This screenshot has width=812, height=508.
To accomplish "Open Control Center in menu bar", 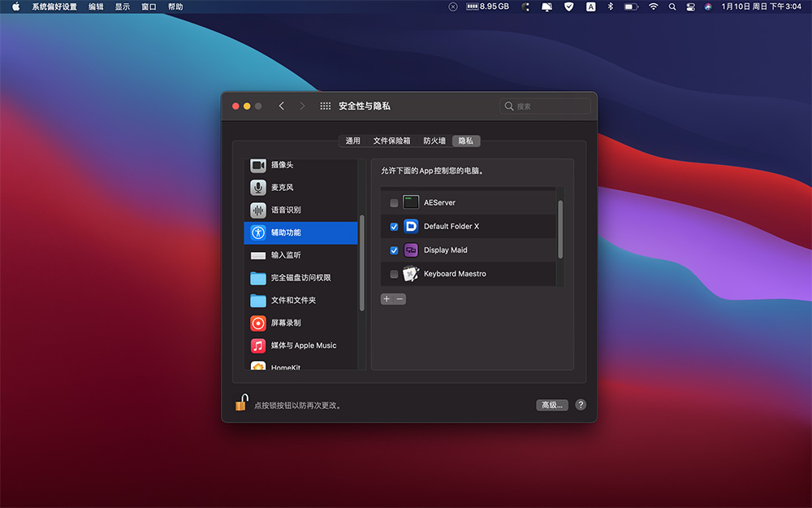I will pyautogui.click(x=690, y=7).
